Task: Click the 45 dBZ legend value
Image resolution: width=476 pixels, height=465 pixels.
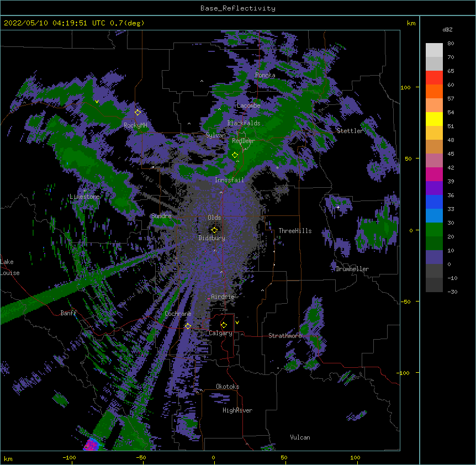Action: 451,154
